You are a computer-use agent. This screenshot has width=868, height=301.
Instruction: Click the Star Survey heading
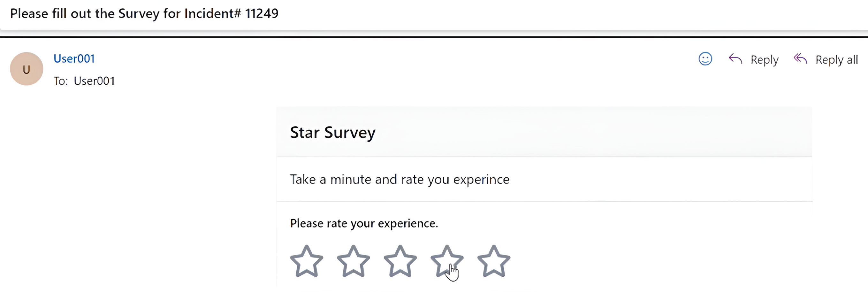[x=332, y=133]
